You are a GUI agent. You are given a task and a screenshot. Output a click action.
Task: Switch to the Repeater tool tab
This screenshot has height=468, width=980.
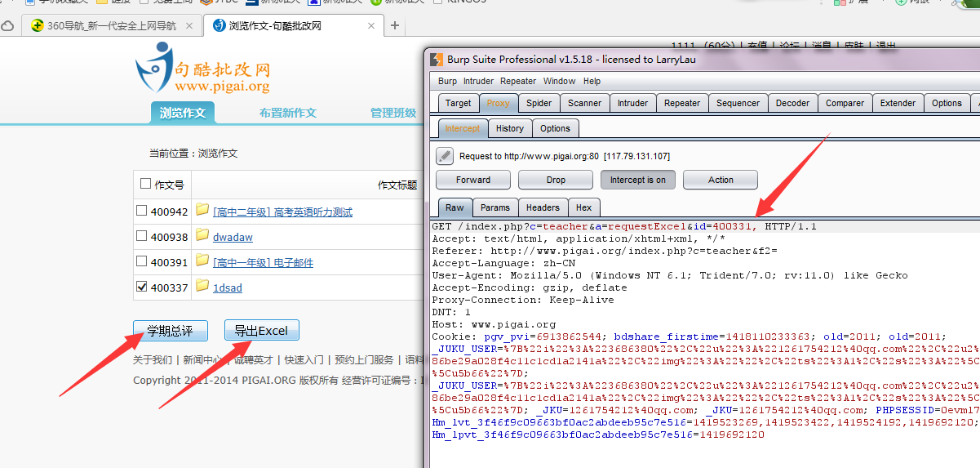[682, 103]
